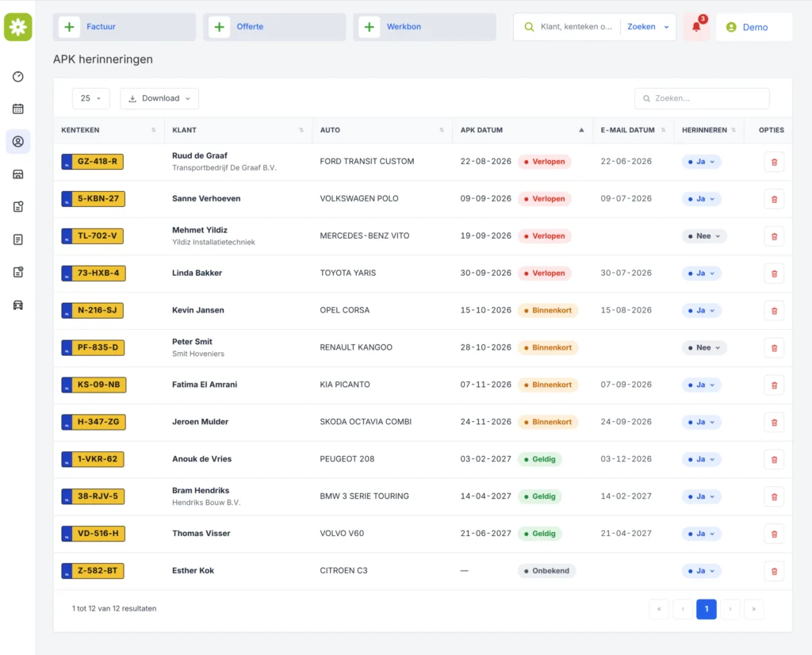Open the Nee reminder dropdown for Peter Smit
Screen dimensions: 812x655
point(704,347)
